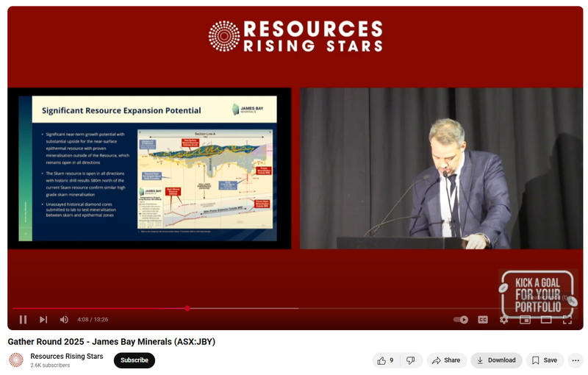Viewport: 588px width, 375px height.
Task: Toggle the autoplay switch
Action: [461, 320]
